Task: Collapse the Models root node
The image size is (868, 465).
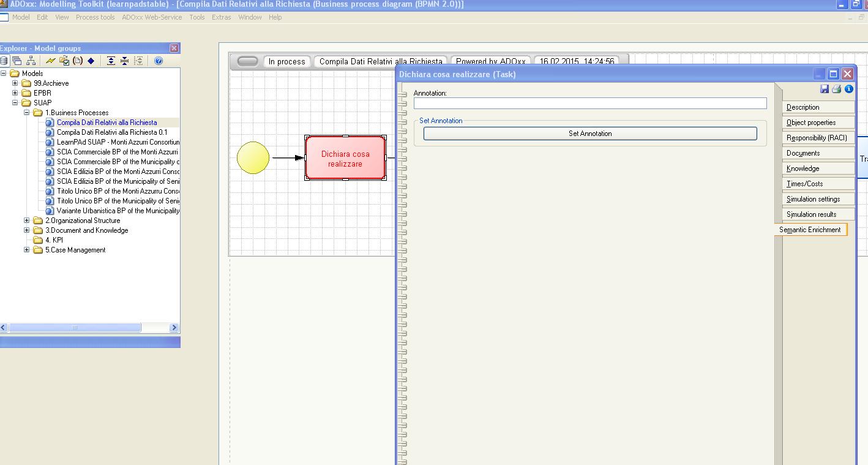Action: coord(4,74)
